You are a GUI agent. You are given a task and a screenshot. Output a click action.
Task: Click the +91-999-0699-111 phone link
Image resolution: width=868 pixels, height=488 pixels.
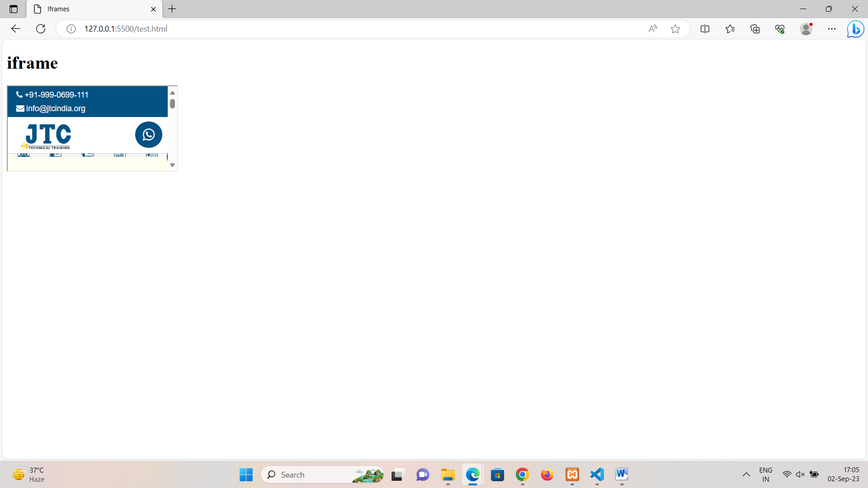coord(56,95)
